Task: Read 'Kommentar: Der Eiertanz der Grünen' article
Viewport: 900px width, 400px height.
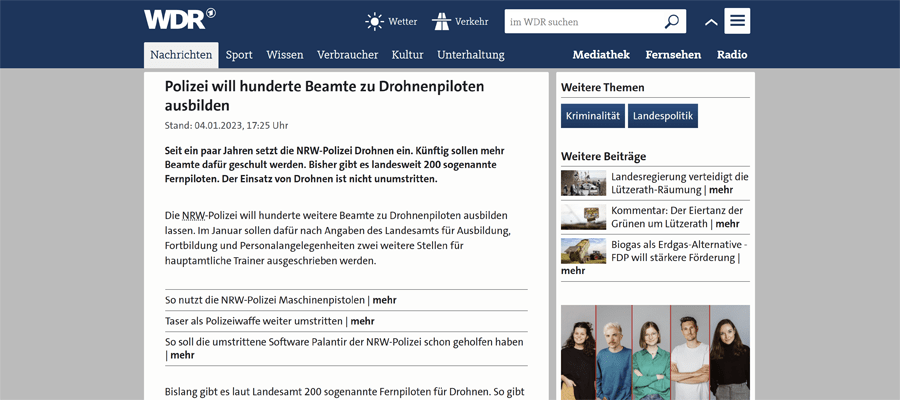Action: coord(677,217)
